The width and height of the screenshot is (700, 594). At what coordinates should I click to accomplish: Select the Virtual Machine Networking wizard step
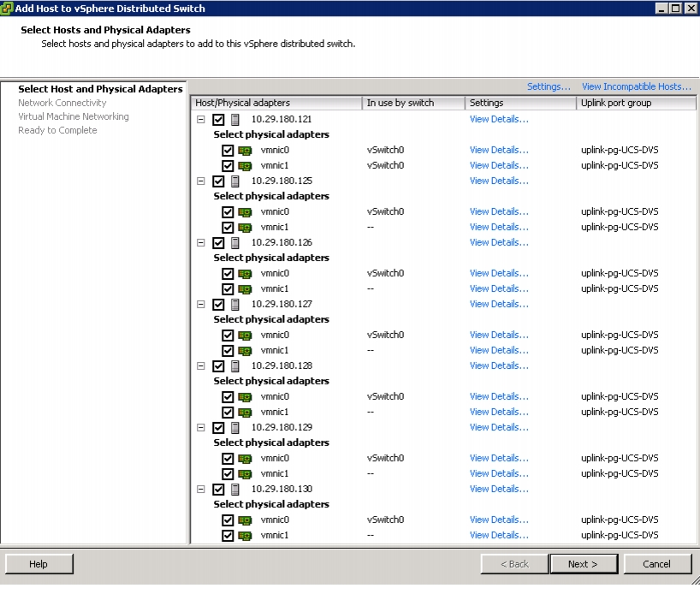click(74, 116)
